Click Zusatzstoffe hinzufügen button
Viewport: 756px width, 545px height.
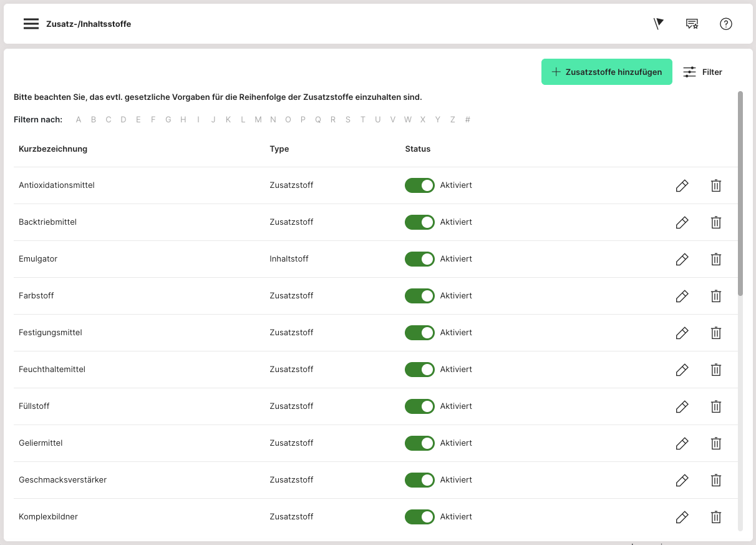606,72
